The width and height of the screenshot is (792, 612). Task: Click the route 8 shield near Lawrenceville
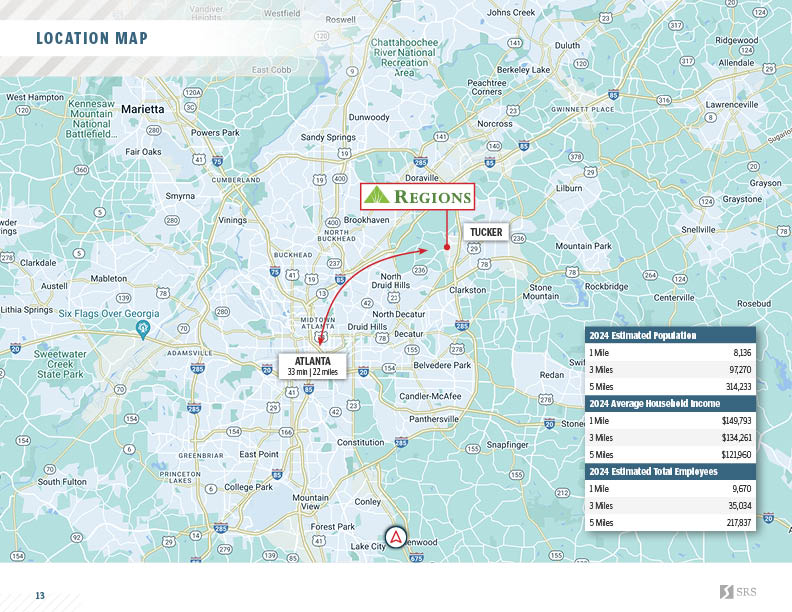[x=711, y=117]
